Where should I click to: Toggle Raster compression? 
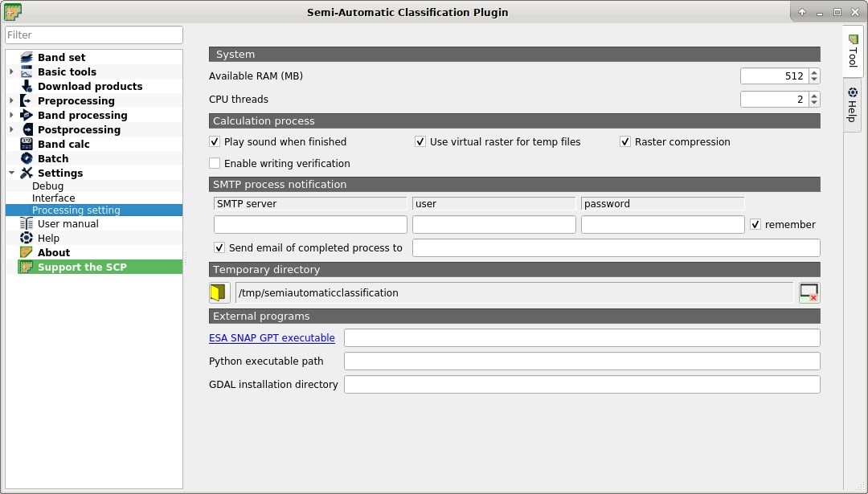625,141
